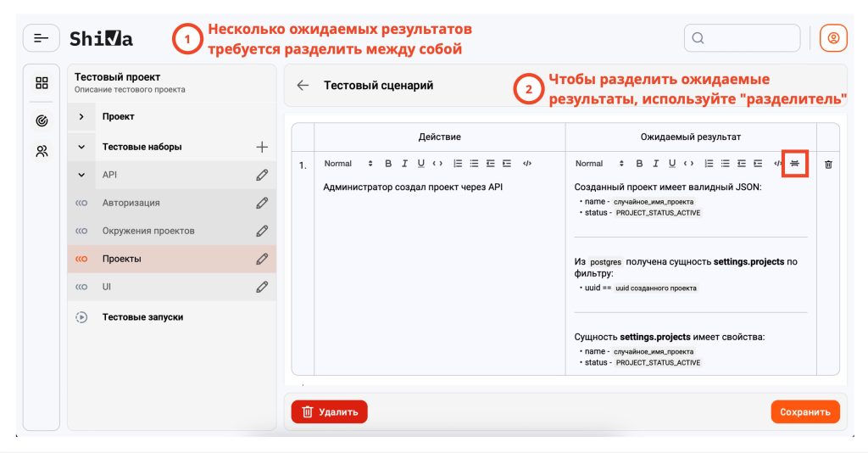Viewport: 868px width, 453px height.
Task: Select Окружения проектов in the tree
Action: point(148,231)
